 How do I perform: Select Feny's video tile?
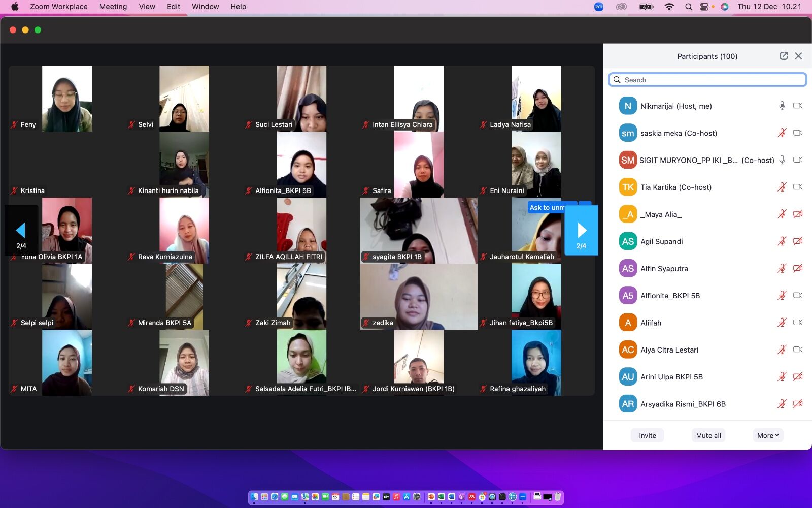(x=67, y=99)
